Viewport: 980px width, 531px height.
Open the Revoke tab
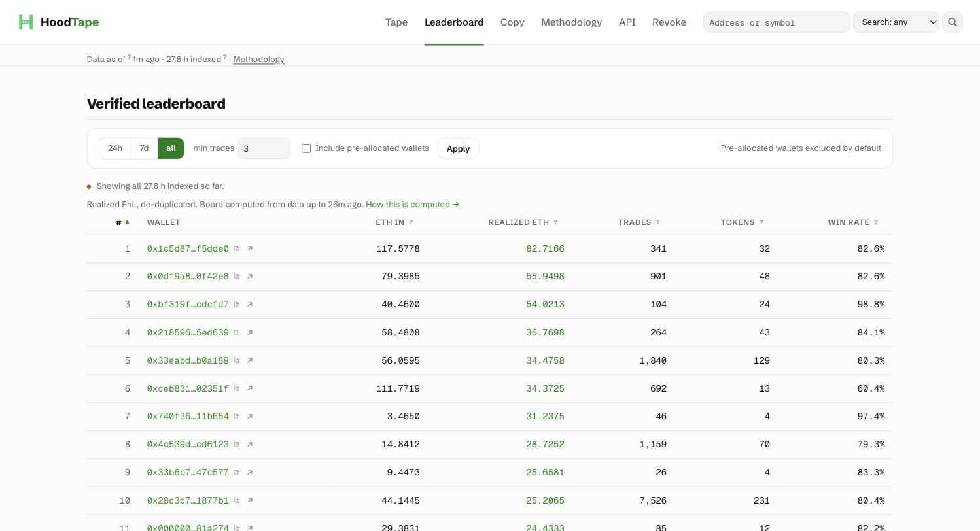pos(669,22)
